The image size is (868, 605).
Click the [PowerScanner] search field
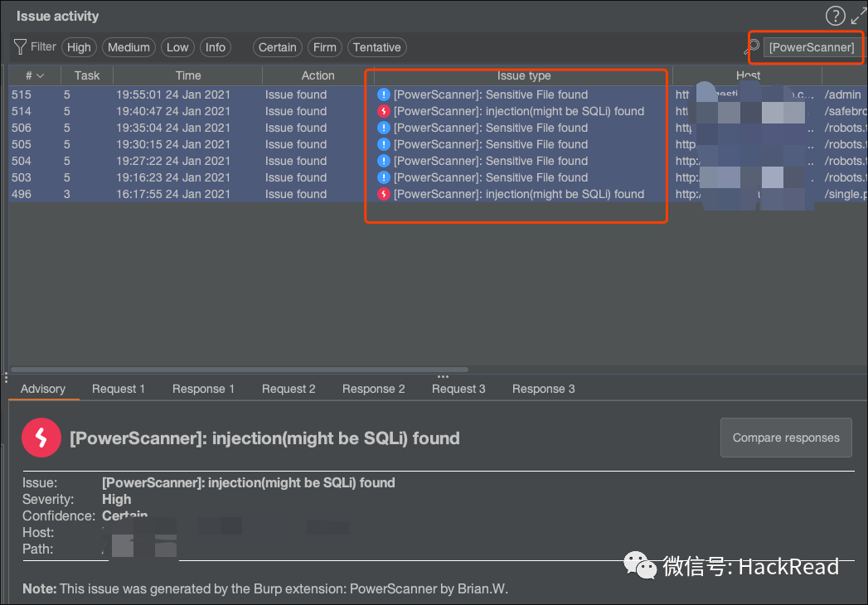pyautogui.click(x=812, y=47)
